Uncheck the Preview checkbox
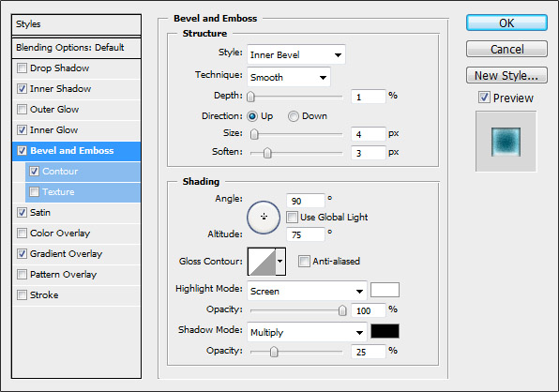This screenshot has width=559, height=392. pyautogui.click(x=484, y=98)
